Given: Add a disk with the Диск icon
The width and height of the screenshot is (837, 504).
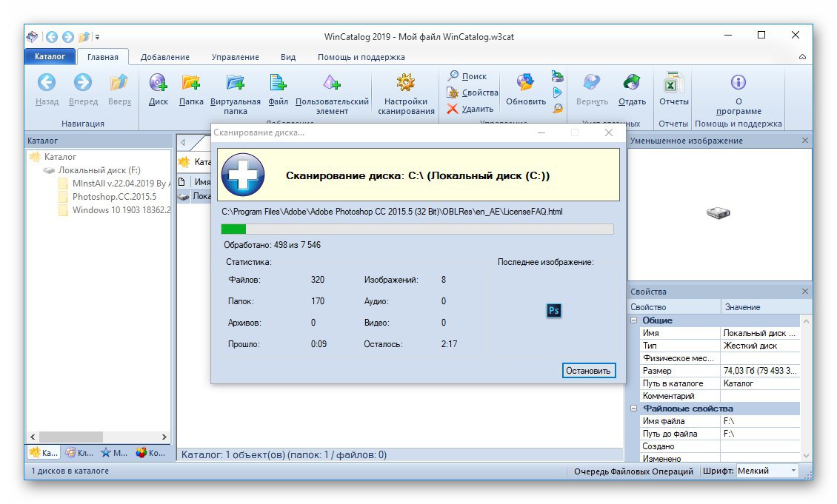Looking at the screenshot, I should [x=158, y=83].
